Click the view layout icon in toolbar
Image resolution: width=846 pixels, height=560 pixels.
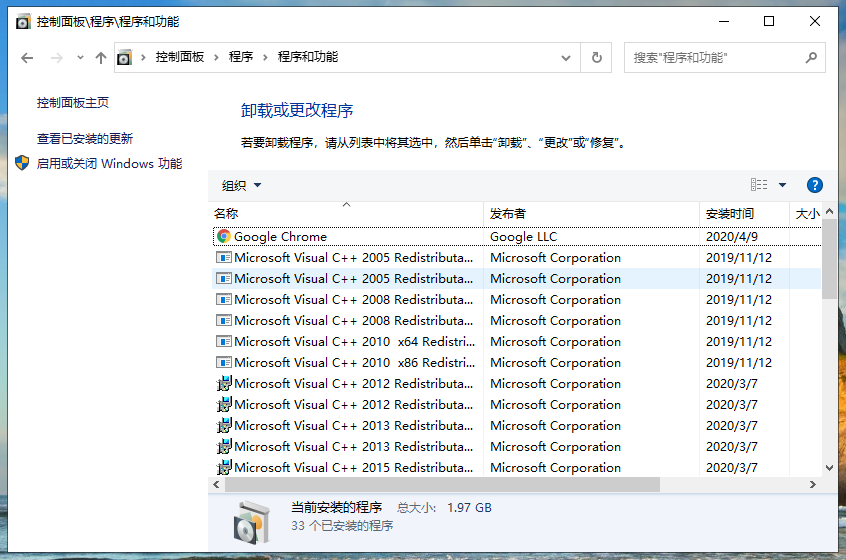pyautogui.click(x=759, y=185)
